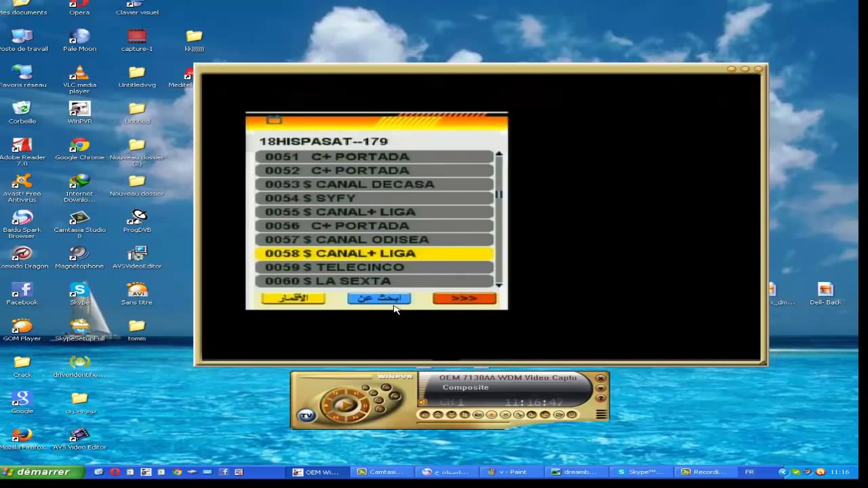Open Google Chrome desktop icon
This screenshot has height=488, width=868.
point(79,149)
